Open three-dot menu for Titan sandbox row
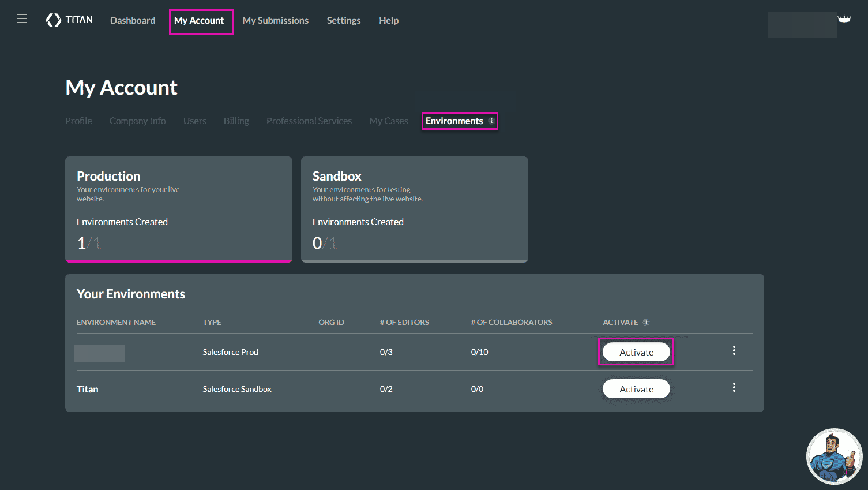The image size is (868, 490). coord(734,388)
